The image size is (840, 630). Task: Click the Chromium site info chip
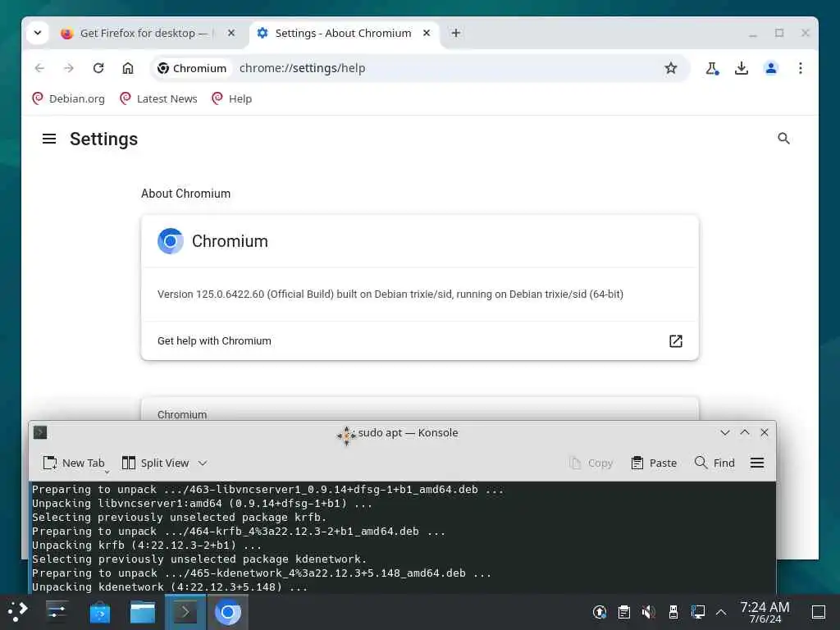coord(192,68)
